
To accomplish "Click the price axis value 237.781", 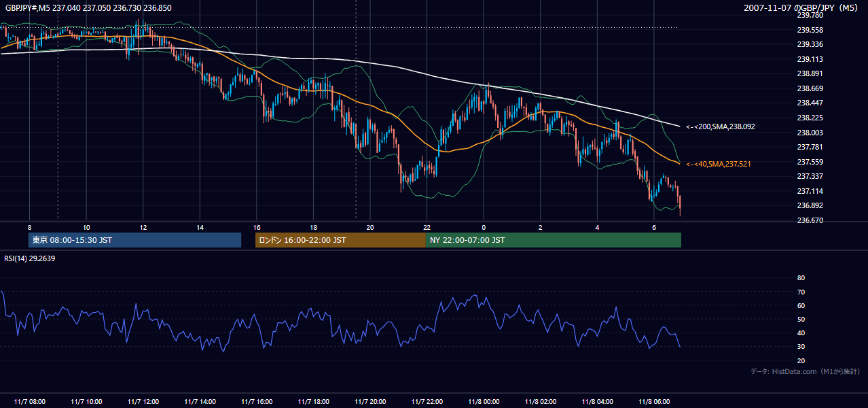I will [x=810, y=147].
